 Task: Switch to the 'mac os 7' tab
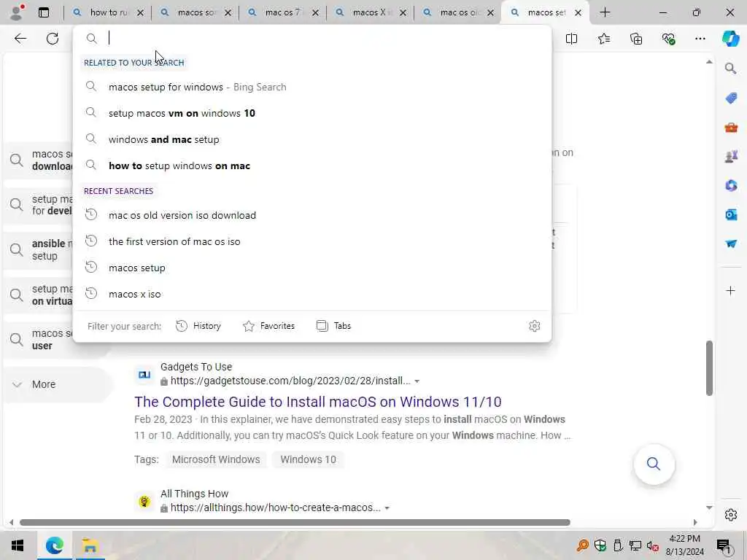tap(283, 12)
